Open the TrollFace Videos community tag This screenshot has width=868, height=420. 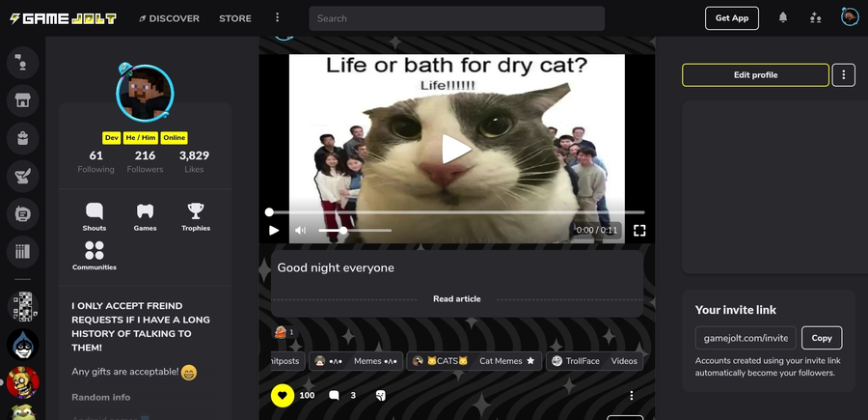point(594,361)
